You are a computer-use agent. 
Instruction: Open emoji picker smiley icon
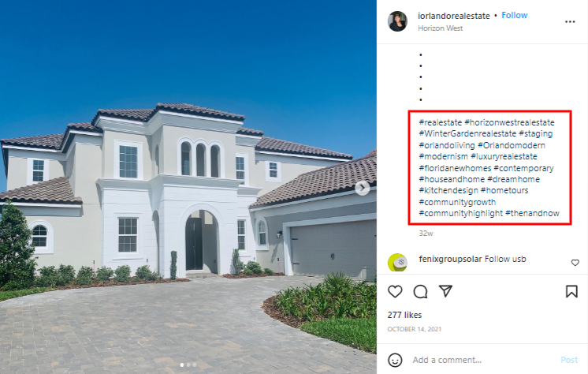395,360
